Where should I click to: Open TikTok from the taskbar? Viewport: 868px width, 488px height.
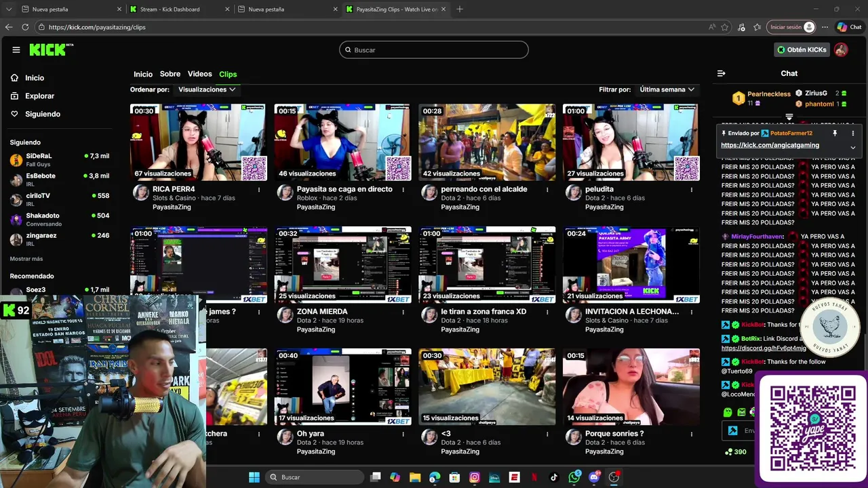point(554,477)
